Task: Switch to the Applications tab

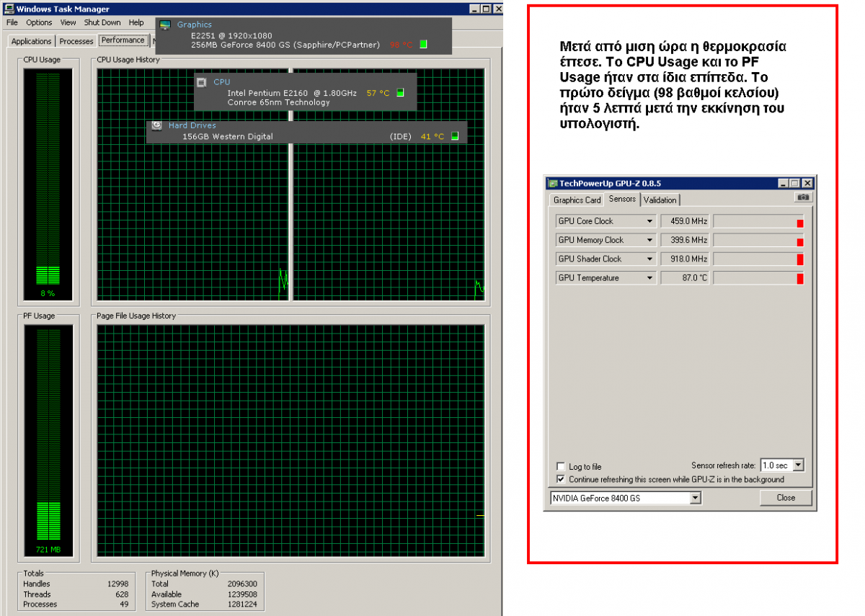Action: tap(32, 41)
